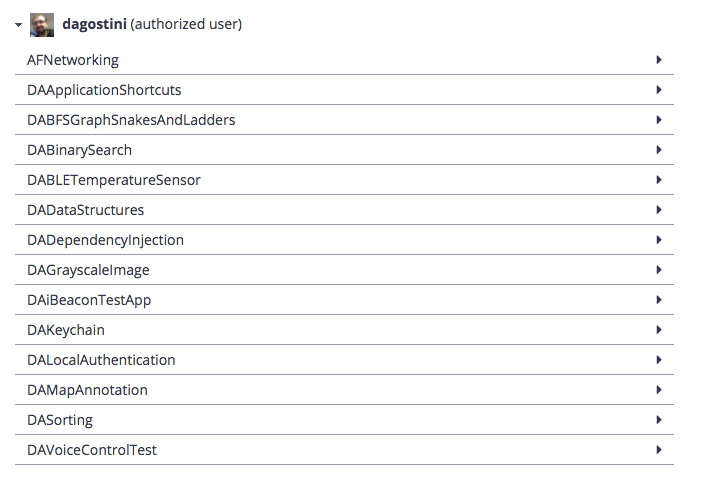Select the DAVoiceControlTest repository name

pos(92,450)
